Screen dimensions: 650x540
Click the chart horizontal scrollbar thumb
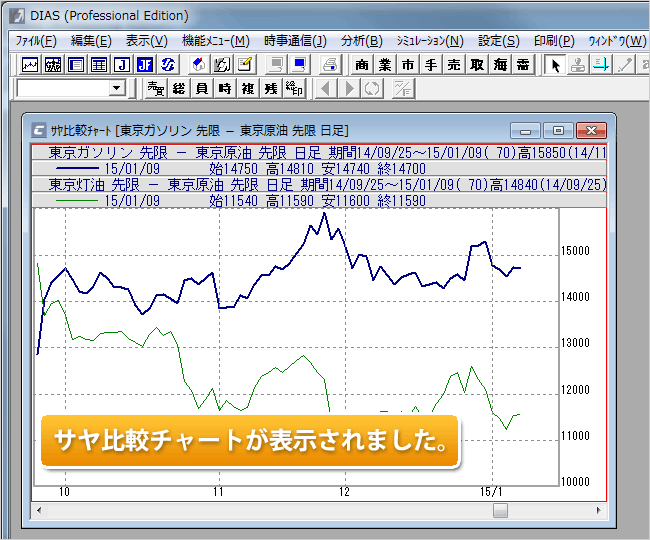500,510
